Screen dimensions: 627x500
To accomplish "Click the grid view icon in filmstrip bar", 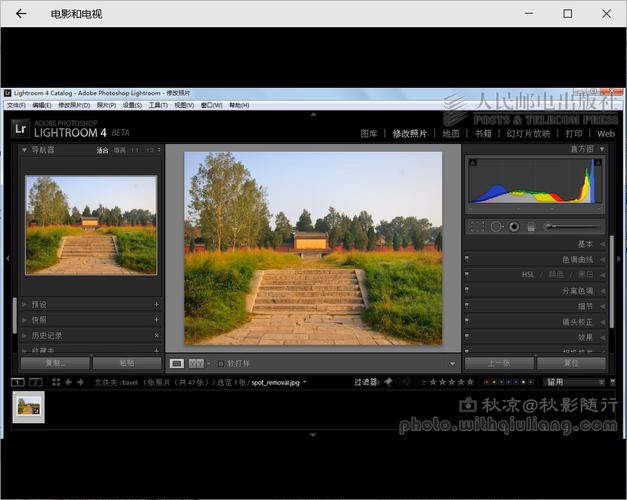I will coord(56,382).
